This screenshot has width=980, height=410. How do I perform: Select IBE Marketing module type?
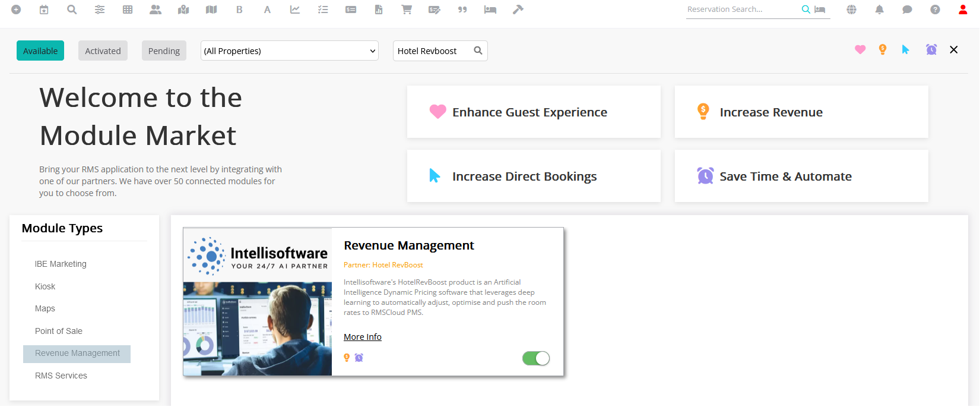61,264
